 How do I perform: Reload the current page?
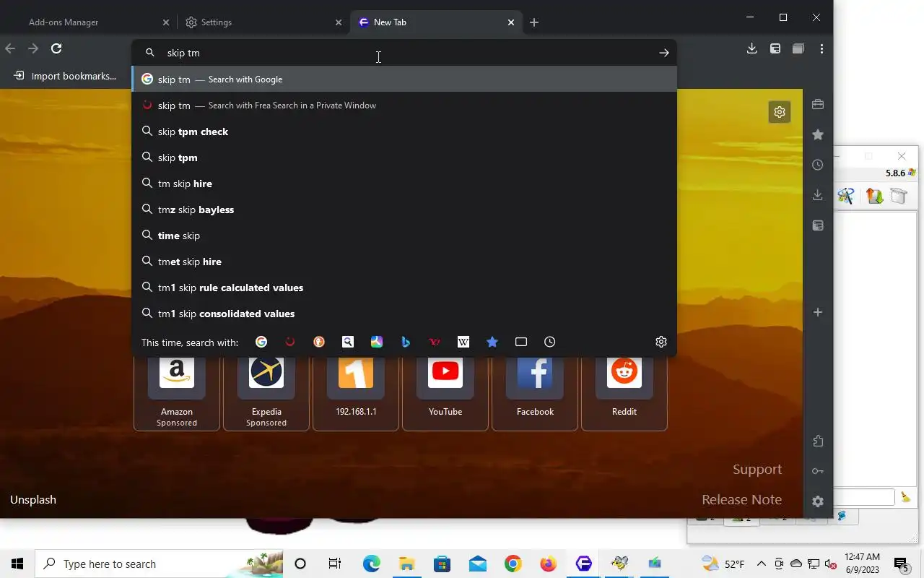pyautogui.click(x=56, y=48)
